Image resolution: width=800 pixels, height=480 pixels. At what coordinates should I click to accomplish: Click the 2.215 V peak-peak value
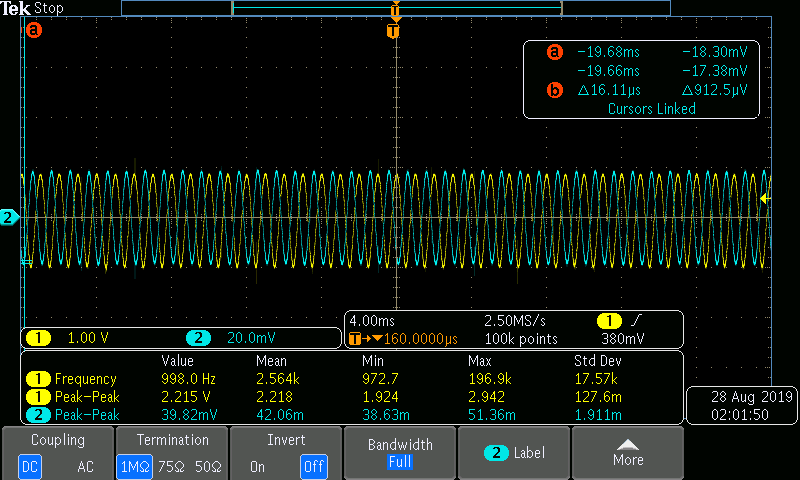coord(186,397)
